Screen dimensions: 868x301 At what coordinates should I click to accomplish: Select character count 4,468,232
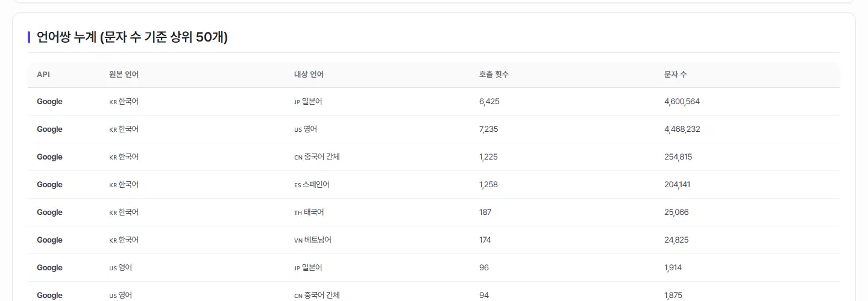point(682,129)
